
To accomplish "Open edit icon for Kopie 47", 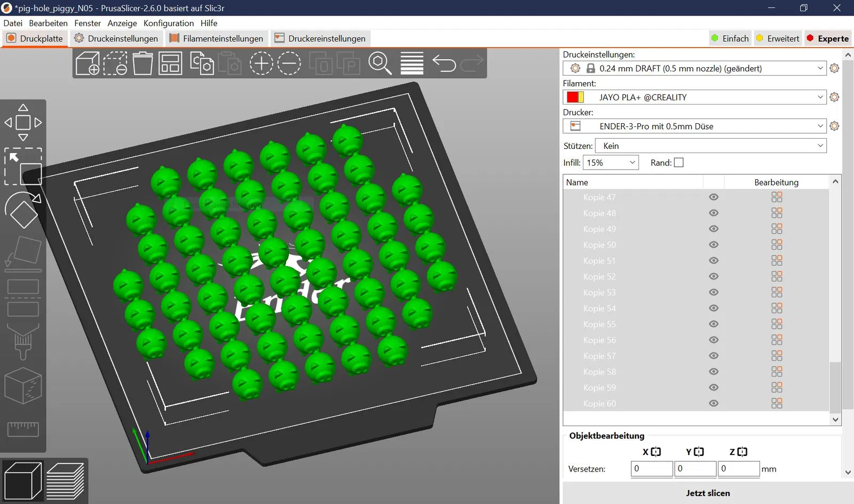I will [777, 197].
